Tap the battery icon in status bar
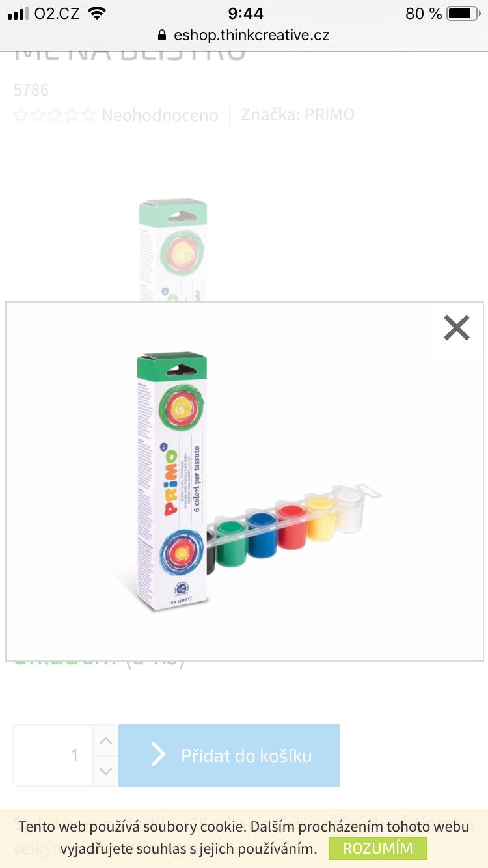488x868 pixels. point(463,13)
